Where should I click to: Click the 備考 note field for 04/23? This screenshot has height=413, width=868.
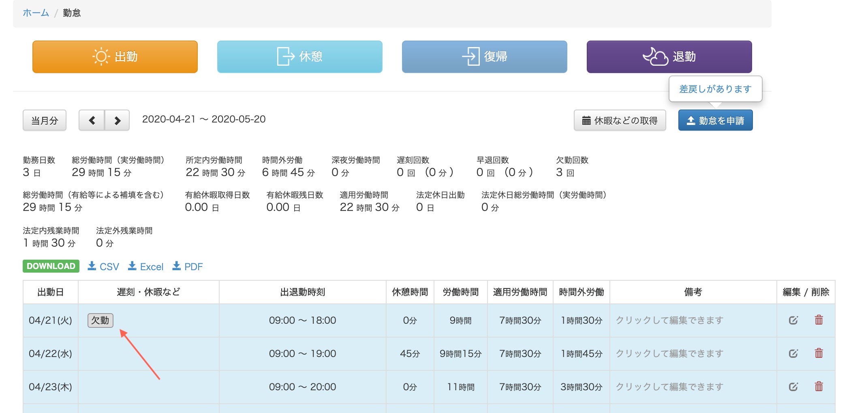click(x=693, y=387)
